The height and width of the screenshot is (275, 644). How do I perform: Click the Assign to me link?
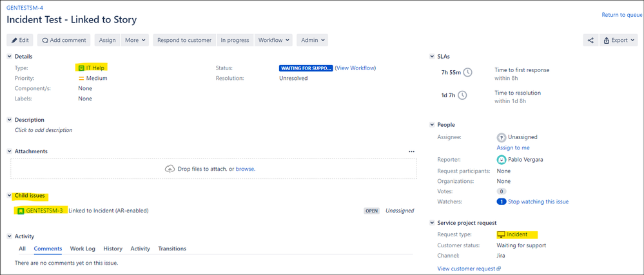(x=513, y=147)
